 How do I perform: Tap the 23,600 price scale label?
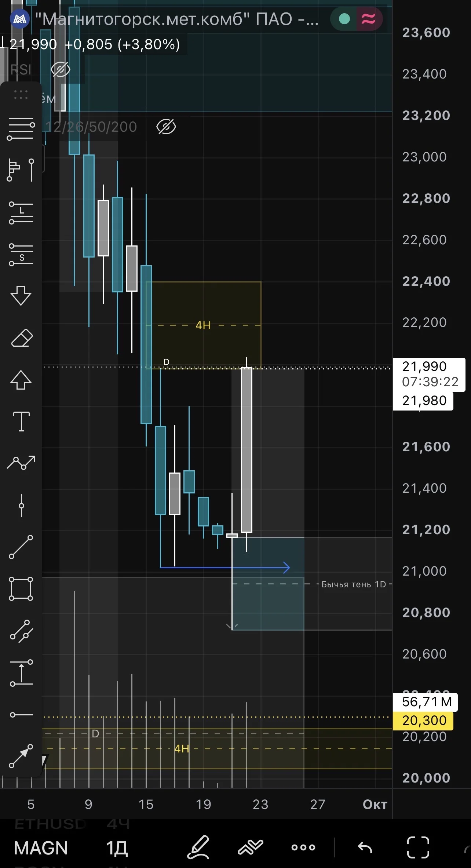(x=426, y=33)
